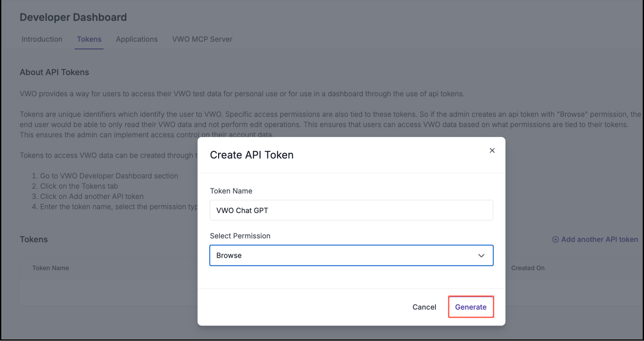Click the Created On column header
644x341 pixels.
click(528, 268)
